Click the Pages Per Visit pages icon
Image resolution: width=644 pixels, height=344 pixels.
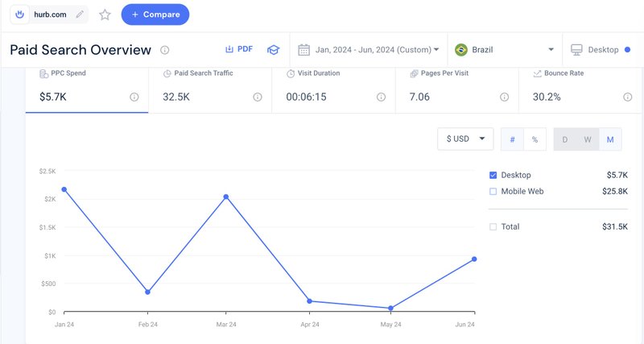pyautogui.click(x=414, y=73)
